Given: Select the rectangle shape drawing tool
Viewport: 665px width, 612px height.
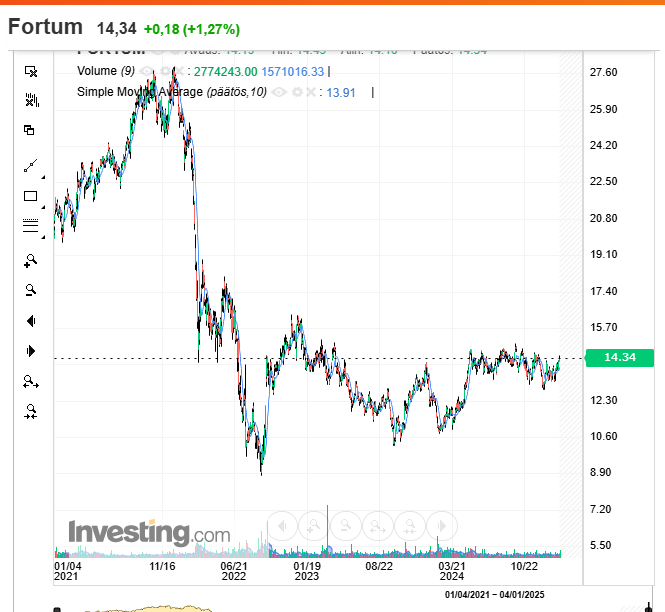Looking at the screenshot, I should [x=31, y=196].
